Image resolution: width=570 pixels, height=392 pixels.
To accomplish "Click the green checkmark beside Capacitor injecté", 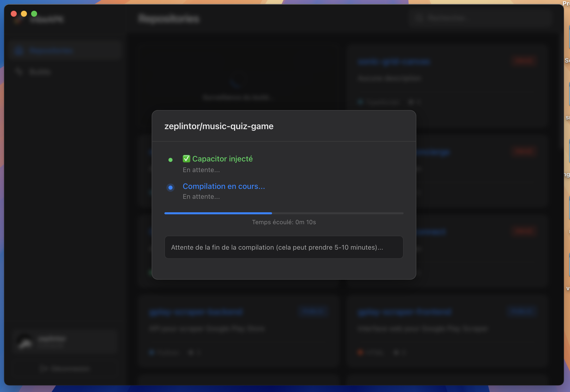I will (x=187, y=159).
